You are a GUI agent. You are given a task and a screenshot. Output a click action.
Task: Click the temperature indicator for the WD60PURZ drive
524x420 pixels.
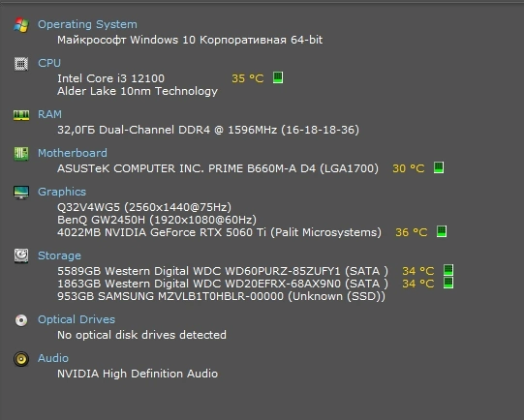[x=448, y=270]
